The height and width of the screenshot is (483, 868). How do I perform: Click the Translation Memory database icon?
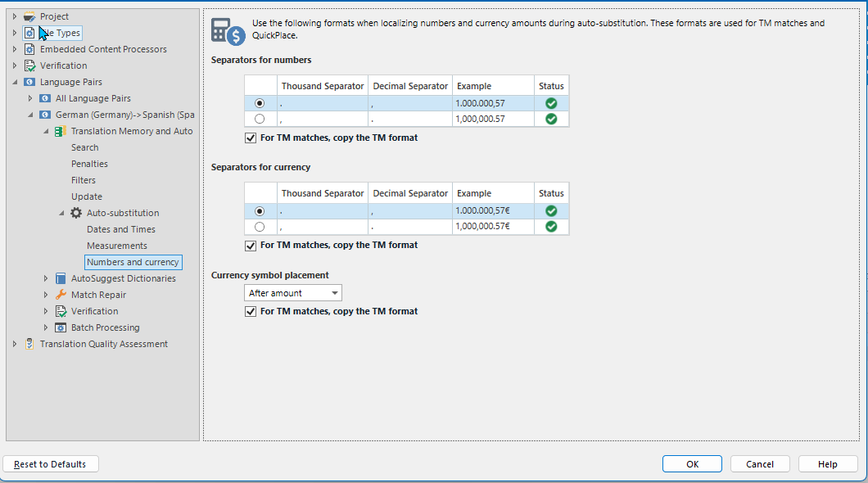click(x=61, y=131)
